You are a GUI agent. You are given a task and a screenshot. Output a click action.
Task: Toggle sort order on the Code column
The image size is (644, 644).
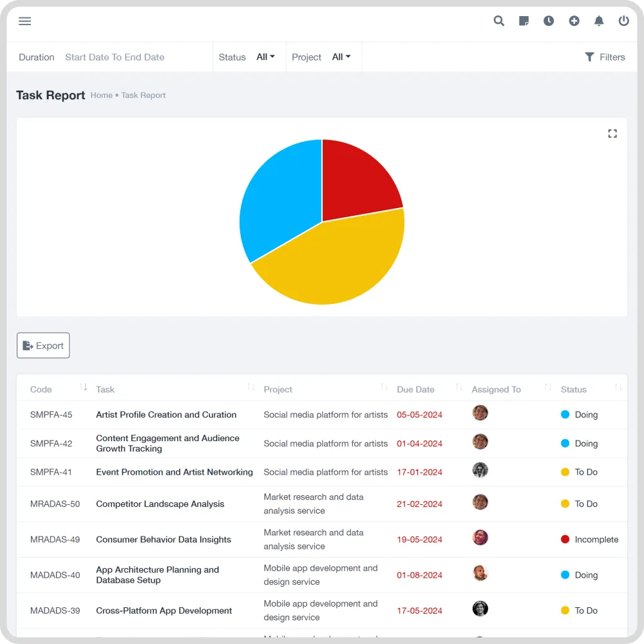point(84,387)
